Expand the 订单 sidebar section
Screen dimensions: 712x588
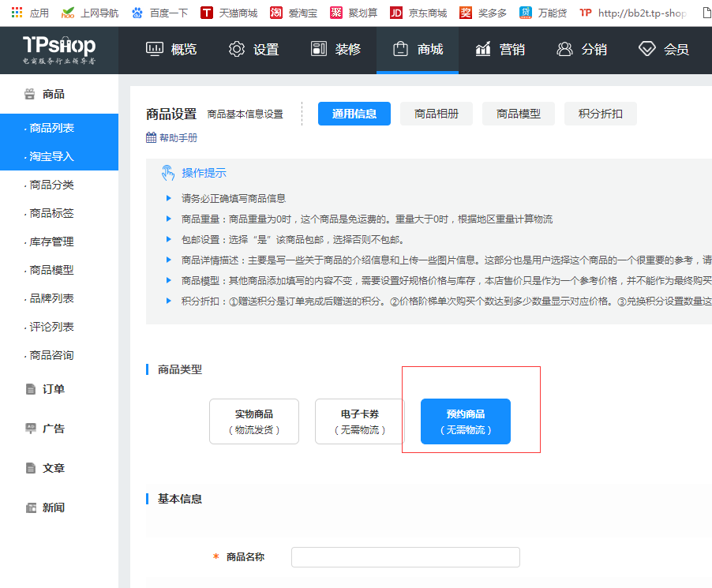click(53, 389)
